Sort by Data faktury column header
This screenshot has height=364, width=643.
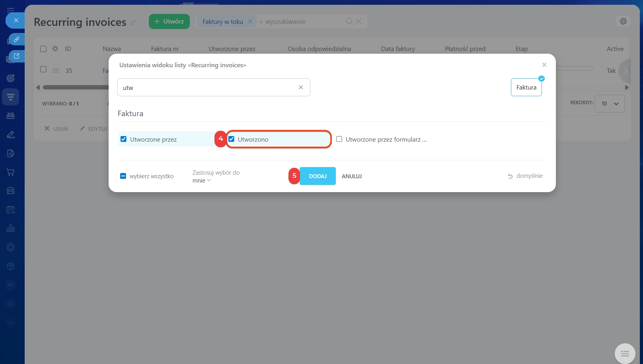pos(398,49)
